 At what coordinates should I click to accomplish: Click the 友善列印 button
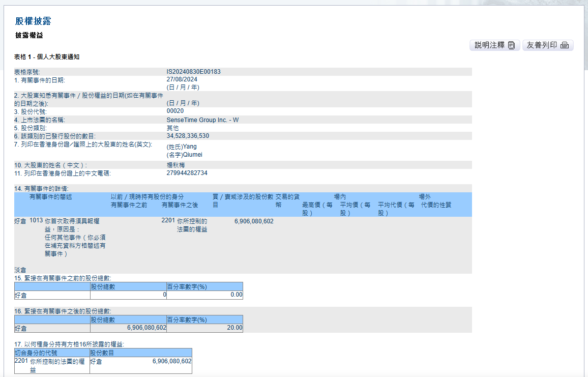coord(548,45)
